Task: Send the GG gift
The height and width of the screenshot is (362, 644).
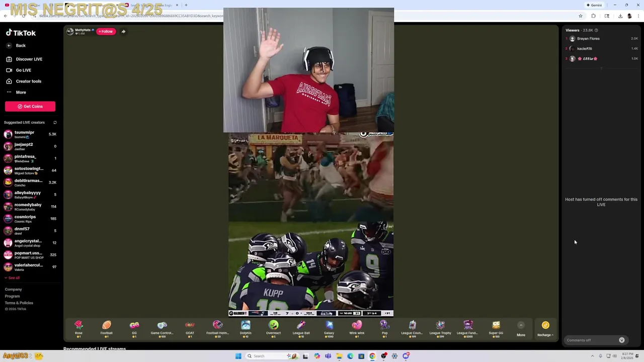Action: click(134, 329)
